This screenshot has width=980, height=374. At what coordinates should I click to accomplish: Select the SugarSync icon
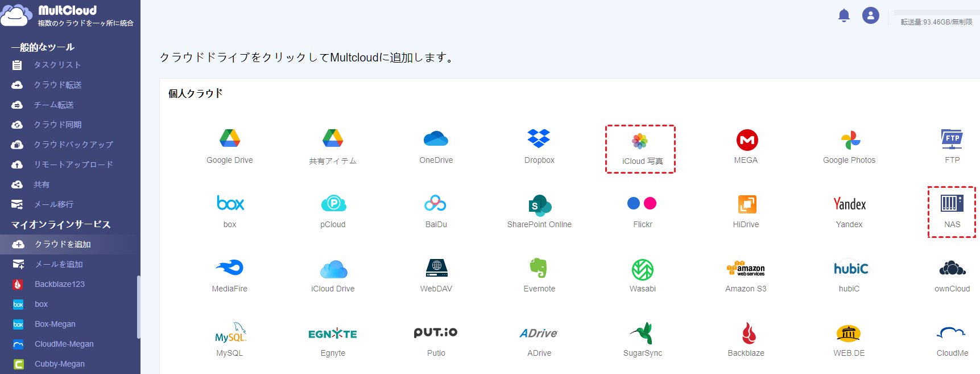pos(642,333)
